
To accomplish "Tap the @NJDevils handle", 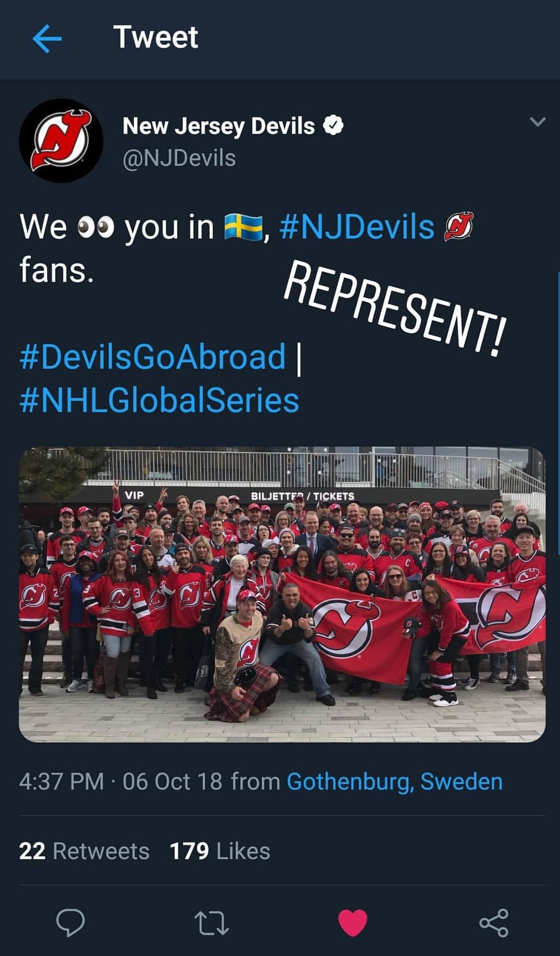I will [179, 158].
